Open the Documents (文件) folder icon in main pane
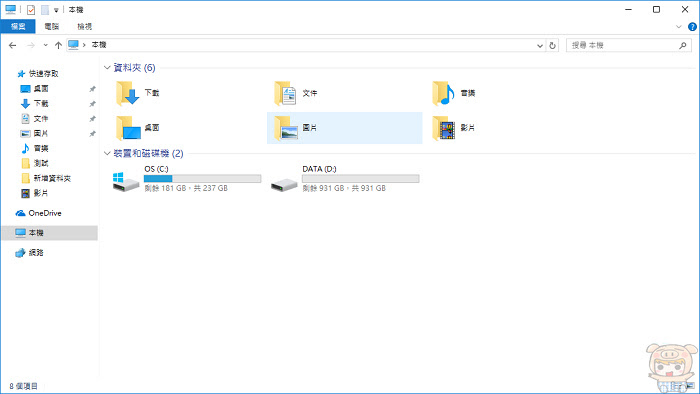Viewport: 700px width, 394px height. coord(286,93)
